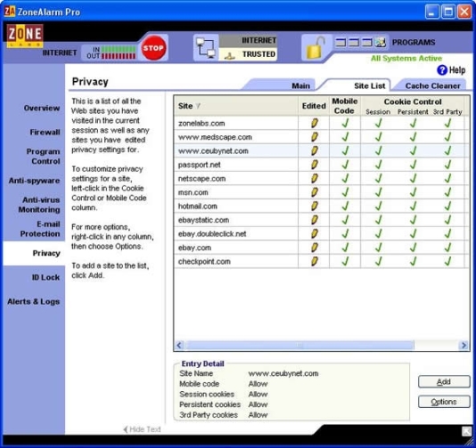Click the fourth colorful program icon near PROGRAMS
The width and height of the screenshot is (476, 448).
click(380, 42)
